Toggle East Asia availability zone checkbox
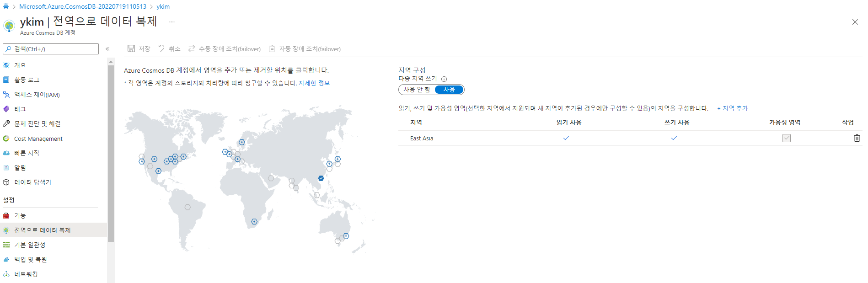Viewport: 868px width, 283px height. tap(787, 138)
